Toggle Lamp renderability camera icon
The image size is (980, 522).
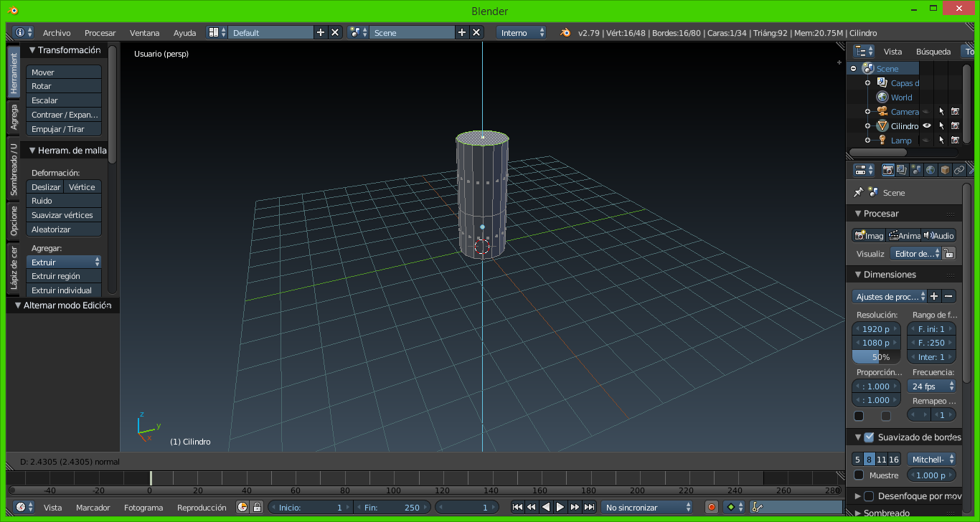tap(955, 141)
